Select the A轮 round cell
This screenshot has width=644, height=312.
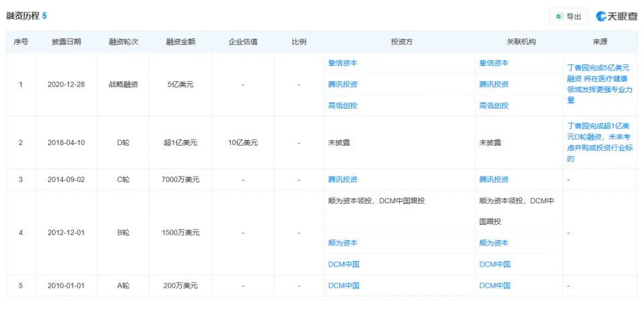click(123, 285)
